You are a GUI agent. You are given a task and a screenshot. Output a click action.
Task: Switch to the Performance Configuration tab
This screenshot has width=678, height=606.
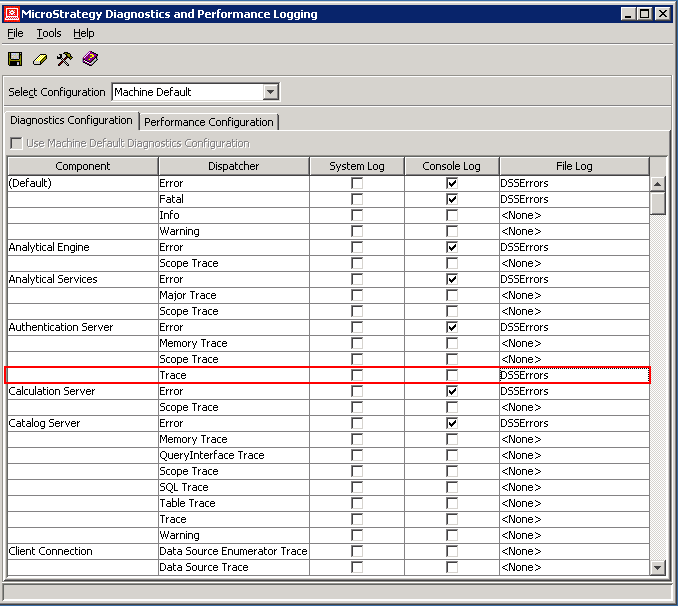point(209,122)
